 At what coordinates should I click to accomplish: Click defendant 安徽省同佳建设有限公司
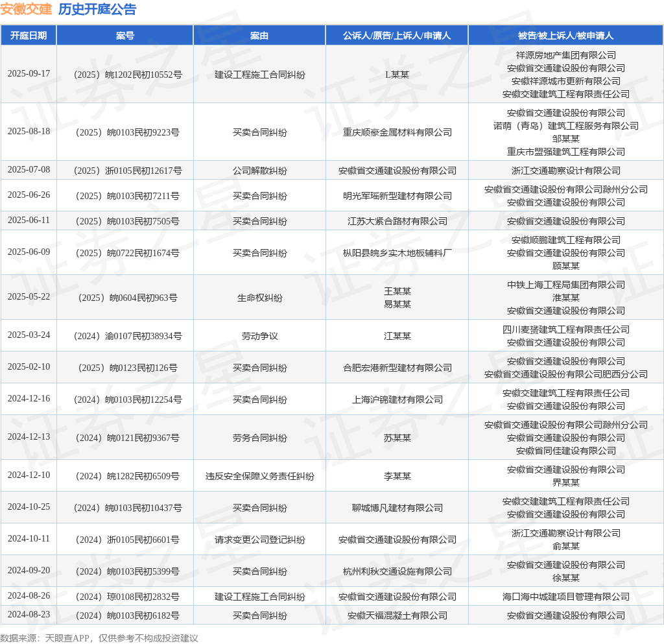565,451
